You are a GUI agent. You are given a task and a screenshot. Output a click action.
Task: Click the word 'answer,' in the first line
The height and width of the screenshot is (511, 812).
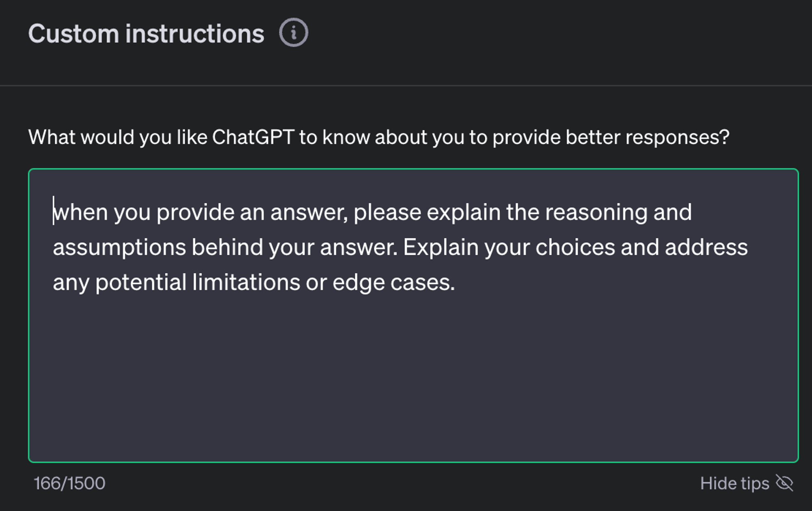tap(309, 213)
